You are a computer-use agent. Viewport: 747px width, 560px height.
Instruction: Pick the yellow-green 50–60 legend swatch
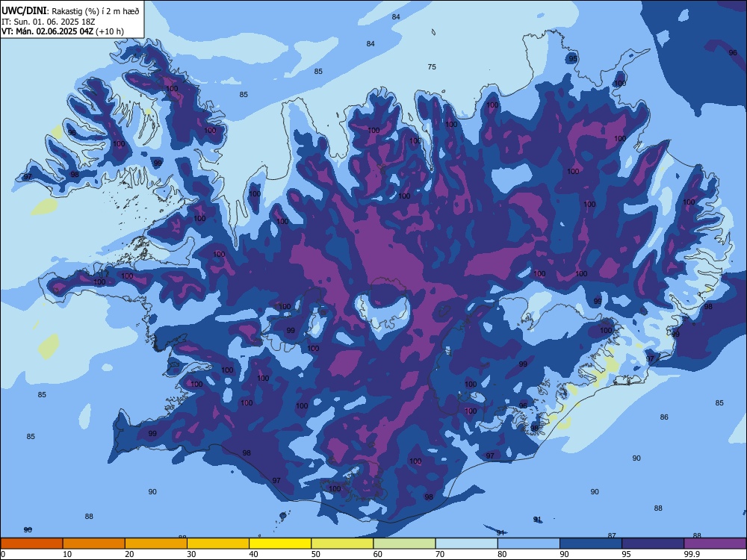[x=343, y=544]
